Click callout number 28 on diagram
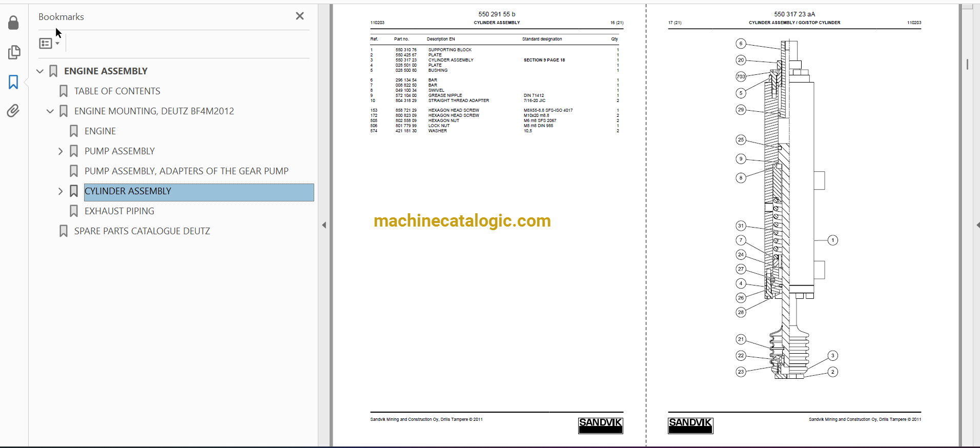980x448 pixels. coord(741,312)
